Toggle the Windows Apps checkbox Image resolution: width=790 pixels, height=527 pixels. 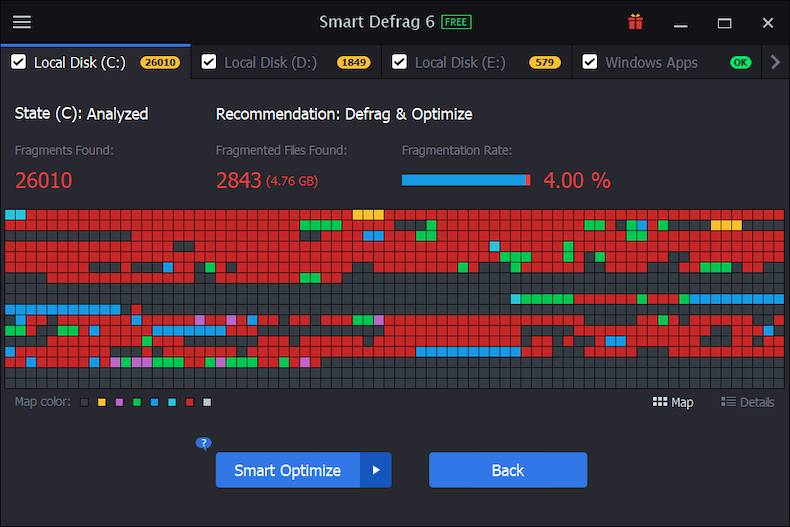pyautogui.click(x=590, y=62)
